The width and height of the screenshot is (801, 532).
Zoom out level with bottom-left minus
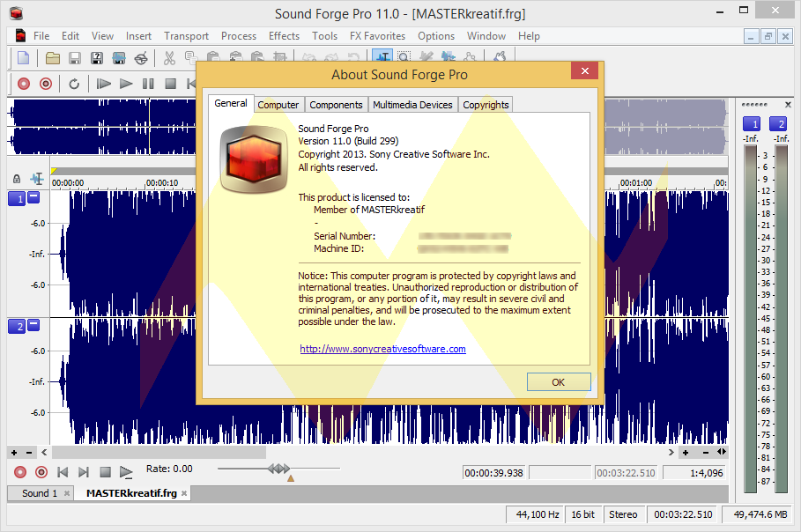(x=29, y=453)
